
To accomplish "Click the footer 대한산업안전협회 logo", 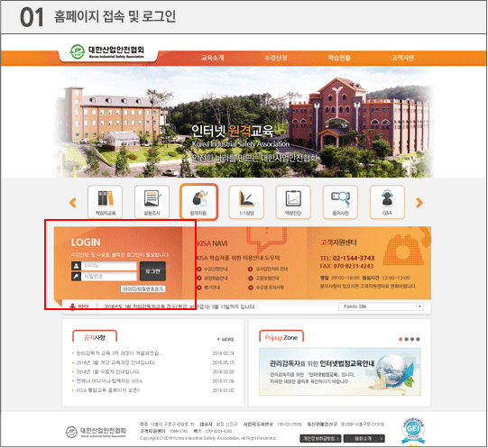I will (96, 432).
